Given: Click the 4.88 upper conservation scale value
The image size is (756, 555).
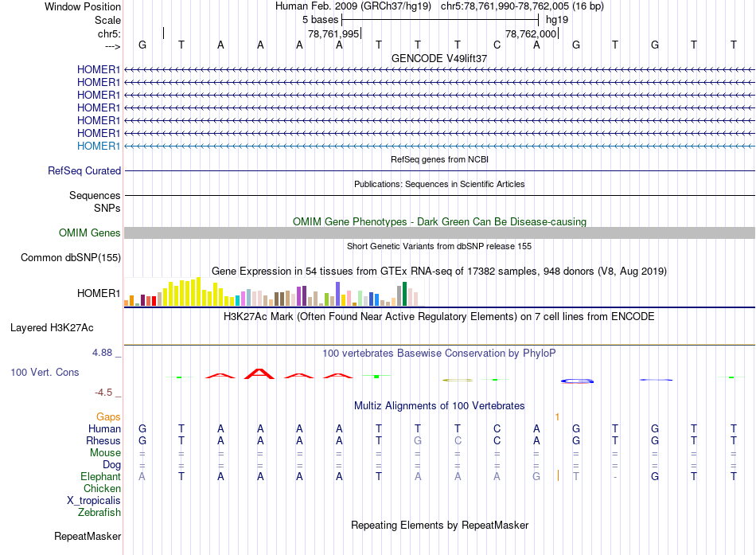Looking at the screenshot, I should point(102,353).
